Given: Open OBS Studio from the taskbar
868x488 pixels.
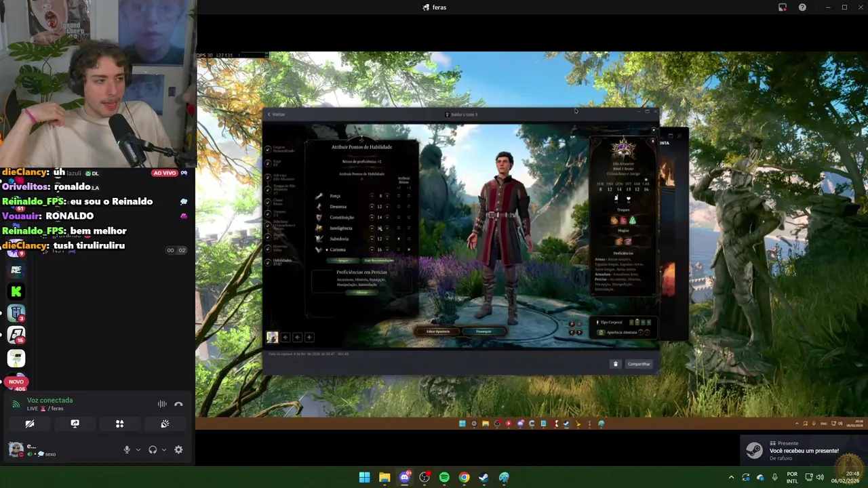Looking at the screenshot, I should [x=425, y=477].
